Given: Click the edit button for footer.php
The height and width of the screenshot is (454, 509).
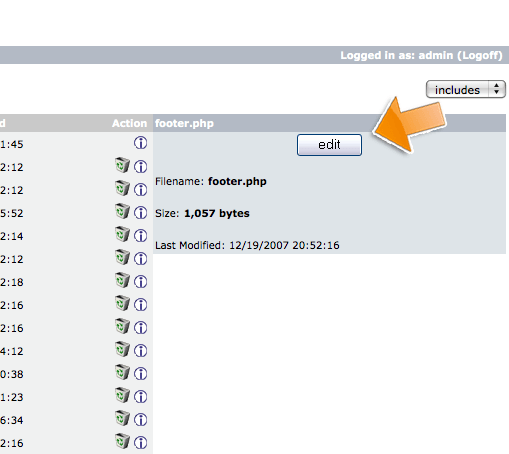Looking at the screenshot, I should 329,145.
